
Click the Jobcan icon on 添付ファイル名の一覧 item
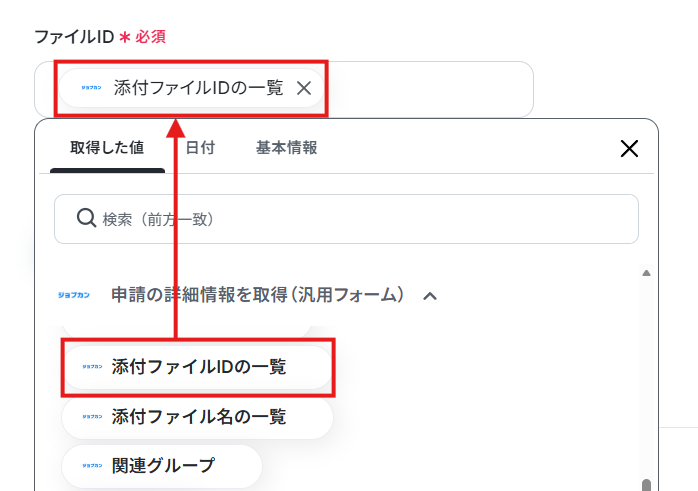[x=93, y=417]
